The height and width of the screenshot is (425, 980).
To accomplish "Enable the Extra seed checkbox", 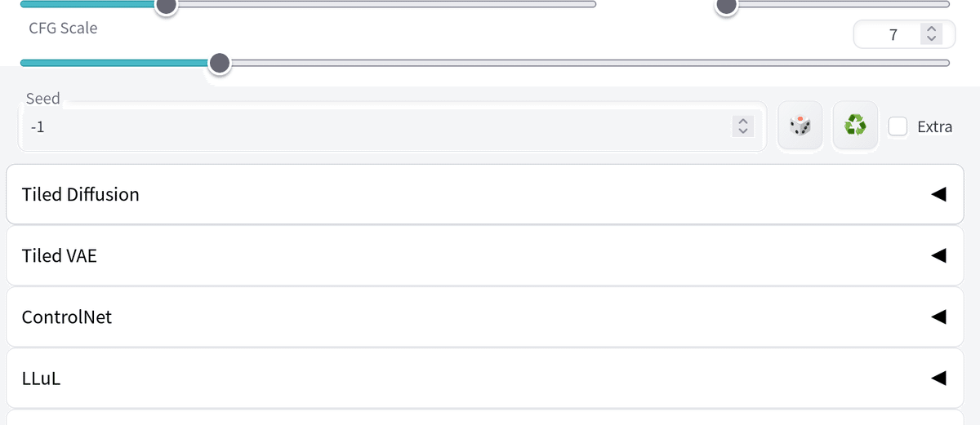I will tap(898, 126).
